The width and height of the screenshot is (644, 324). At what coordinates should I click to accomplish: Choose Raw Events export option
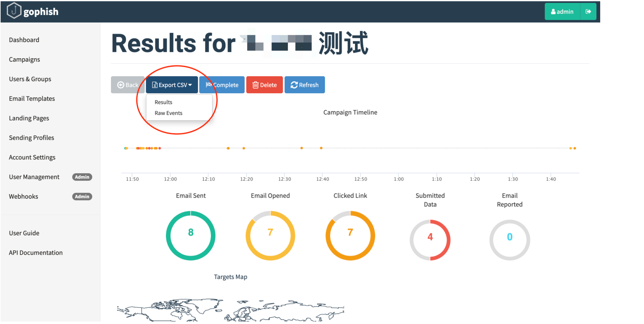pyautogui.click(x=168, y=113)
